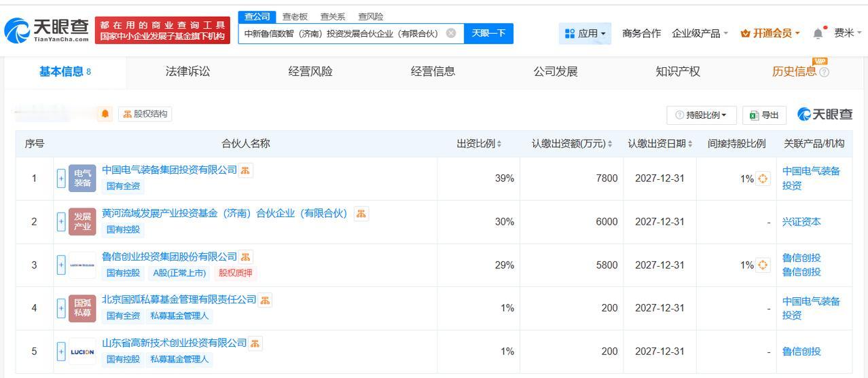Clear the search box with X icon

[x=451, y=33]
